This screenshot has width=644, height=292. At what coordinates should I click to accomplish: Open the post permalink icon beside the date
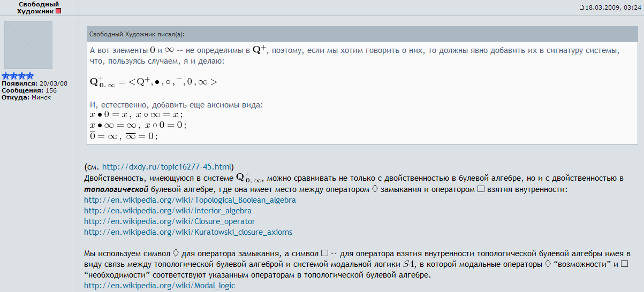[x=582, y=7]
